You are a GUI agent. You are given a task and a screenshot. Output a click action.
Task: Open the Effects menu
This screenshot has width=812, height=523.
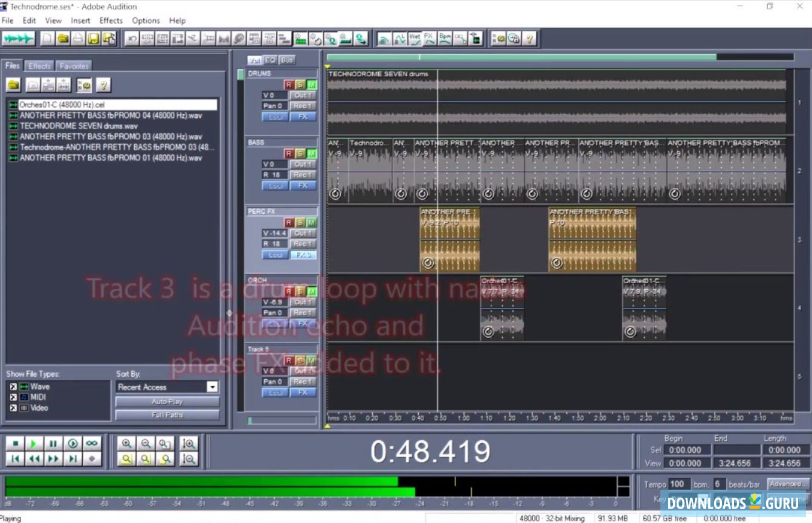pyautogui.click(x=111, y=20)
